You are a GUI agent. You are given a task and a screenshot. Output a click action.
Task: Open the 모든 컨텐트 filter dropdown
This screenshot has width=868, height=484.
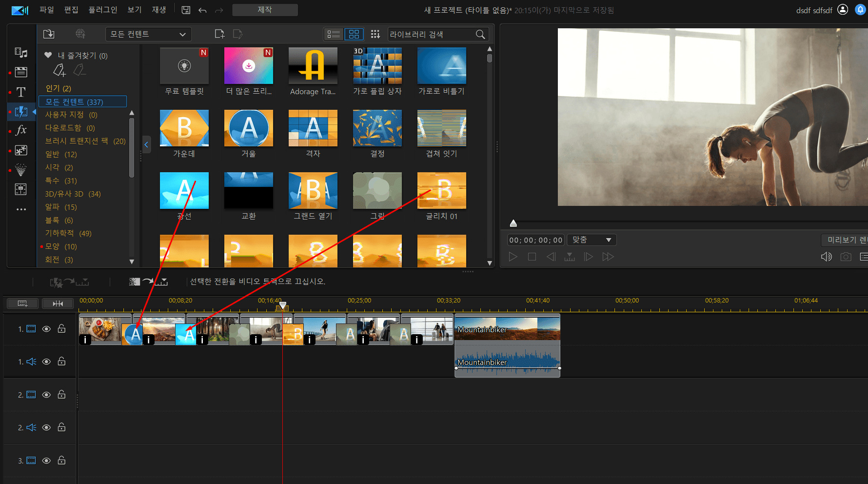pyautogui.click(x=148, y=34)
